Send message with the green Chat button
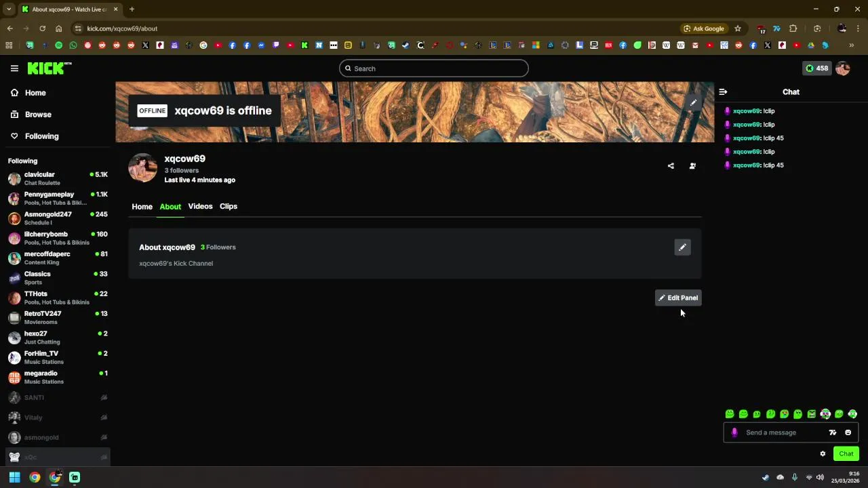This screenshot has height=488, width=868. point(846,454)
